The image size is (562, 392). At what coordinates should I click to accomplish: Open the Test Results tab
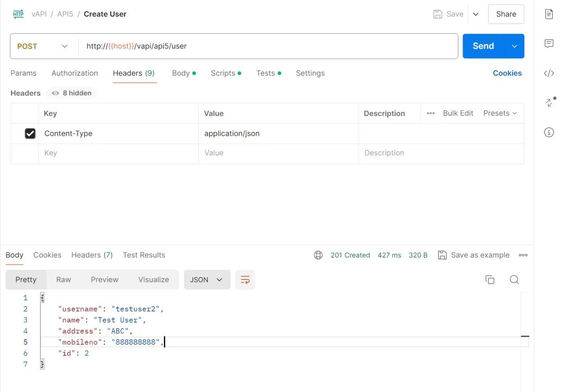(144, 255)
